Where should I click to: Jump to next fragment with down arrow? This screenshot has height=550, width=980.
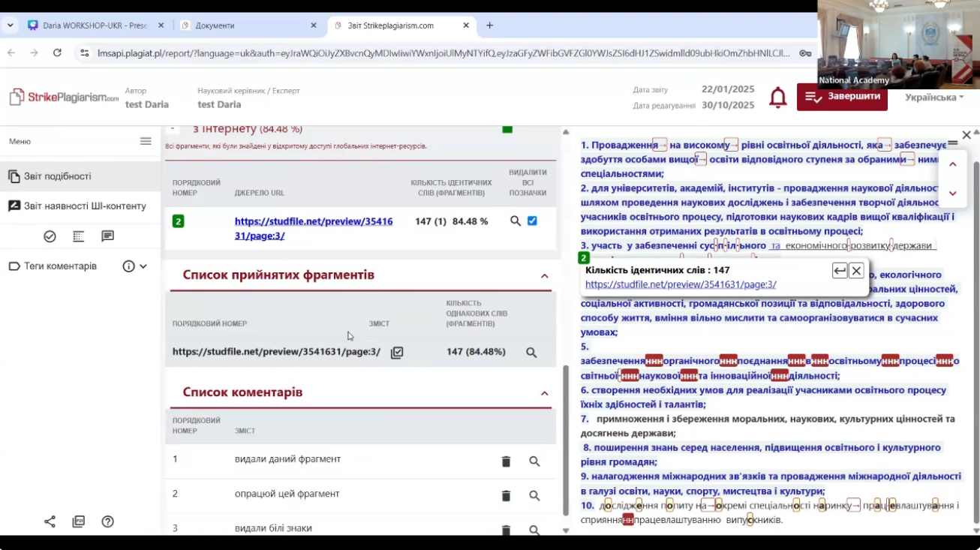tap(952, 194)
